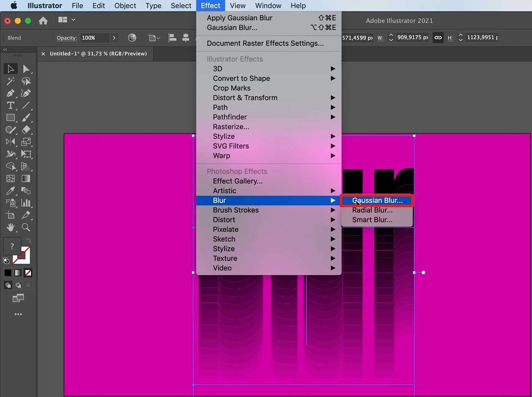The image size is (532, 397).
Task: Expand Convert to Shape submenu
Action: pyautogui.click(x=269, y=78)
